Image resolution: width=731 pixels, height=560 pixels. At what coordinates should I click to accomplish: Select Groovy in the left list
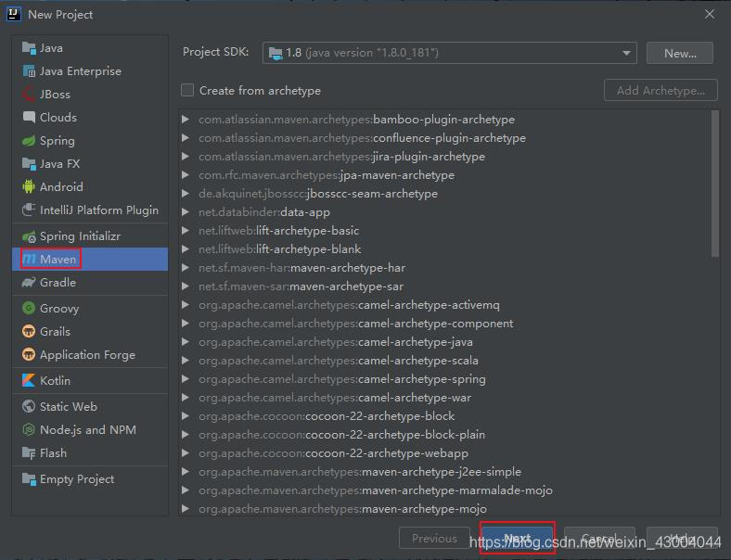point(59,309)
